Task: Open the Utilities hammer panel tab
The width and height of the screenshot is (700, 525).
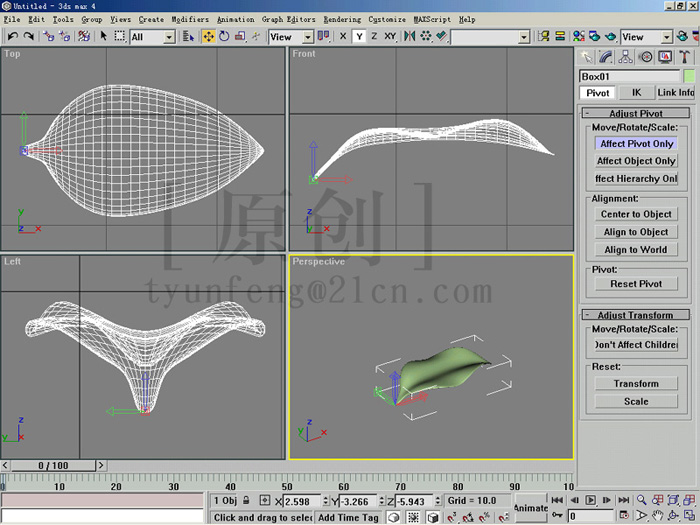Action: click(684, 57)
